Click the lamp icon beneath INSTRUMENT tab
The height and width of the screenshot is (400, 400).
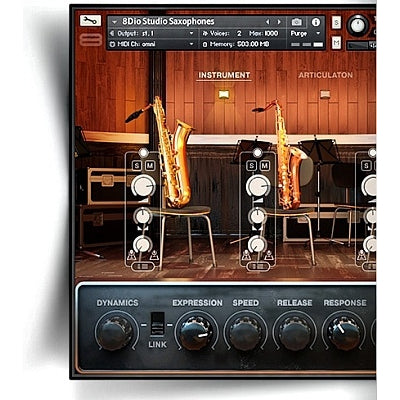pyautogui.click(x=224, y=94)
